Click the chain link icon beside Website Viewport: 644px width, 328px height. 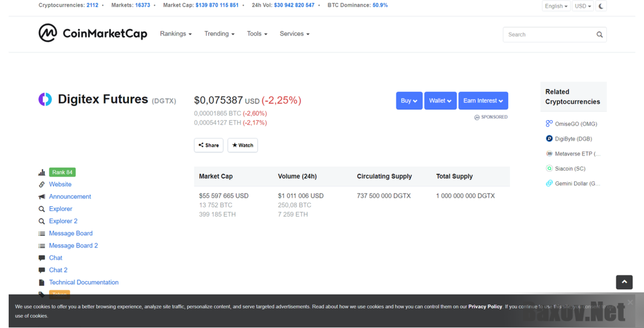pos(42,184)
